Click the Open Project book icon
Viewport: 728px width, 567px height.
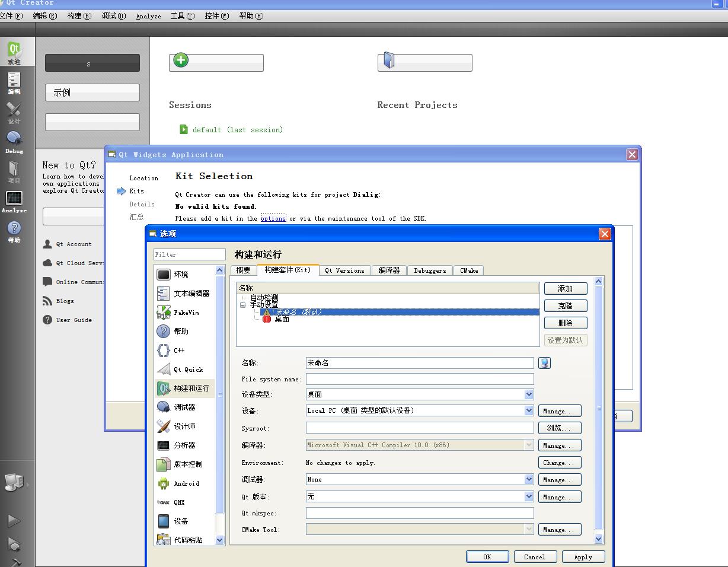pyautogui.click(x=389, y=60)
